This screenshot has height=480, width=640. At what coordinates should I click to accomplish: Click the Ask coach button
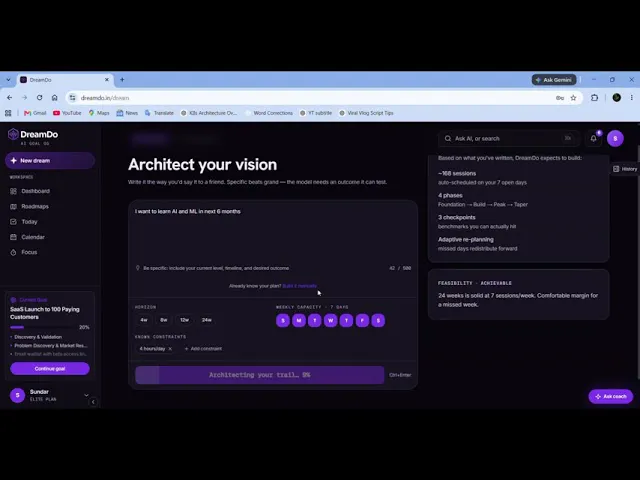coord(611,396)
